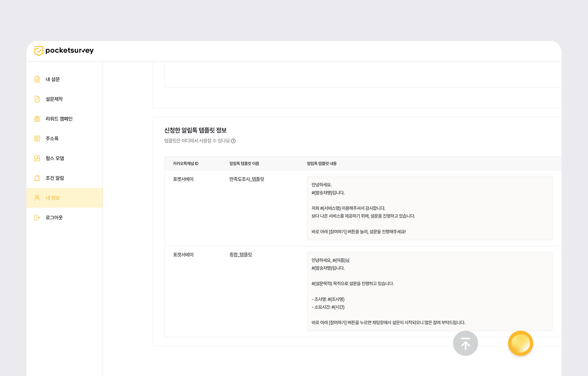Image resolution: width=588 pixels, height=376 pixels.
Task: Click the 알림톡 템플릿 내용 column header
Action: (322, 164)
